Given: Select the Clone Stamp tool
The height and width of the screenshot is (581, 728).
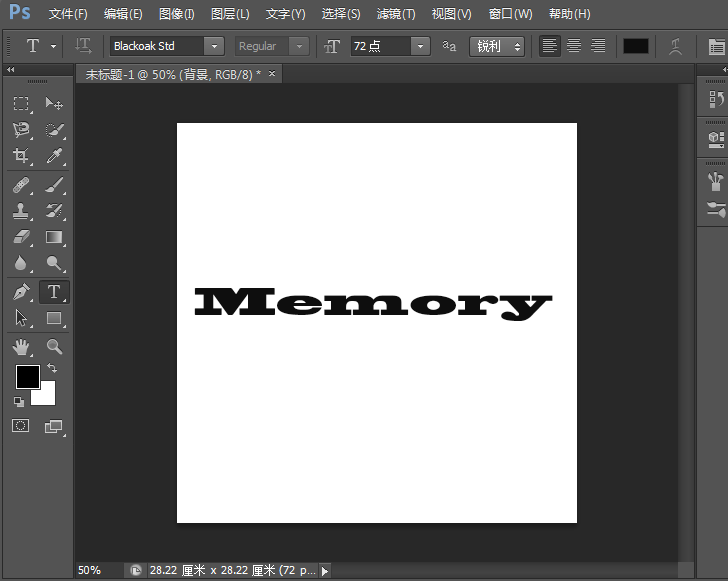Looking at the screenshot, I should click(21, 211).
